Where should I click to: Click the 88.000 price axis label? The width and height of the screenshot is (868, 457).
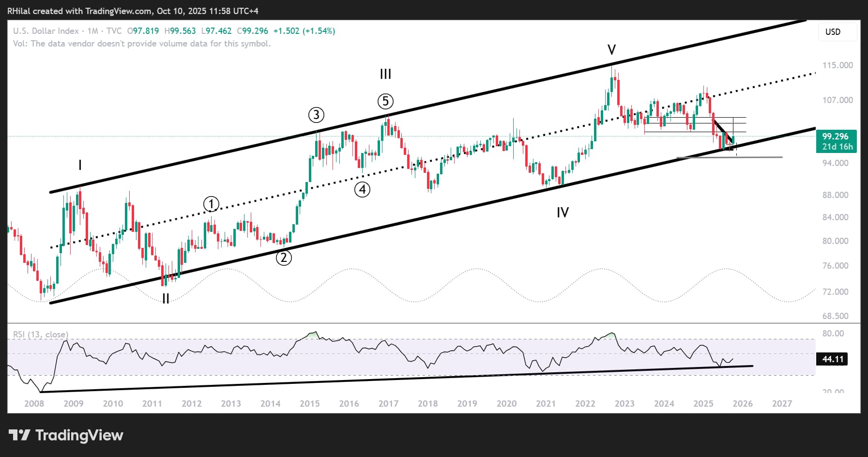[x=836, y=195]
